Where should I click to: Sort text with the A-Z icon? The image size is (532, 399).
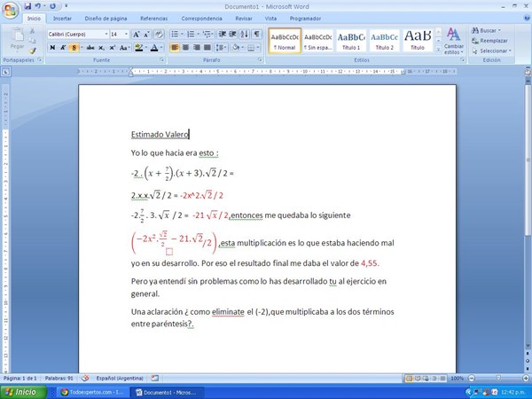(x=244, y=35)
